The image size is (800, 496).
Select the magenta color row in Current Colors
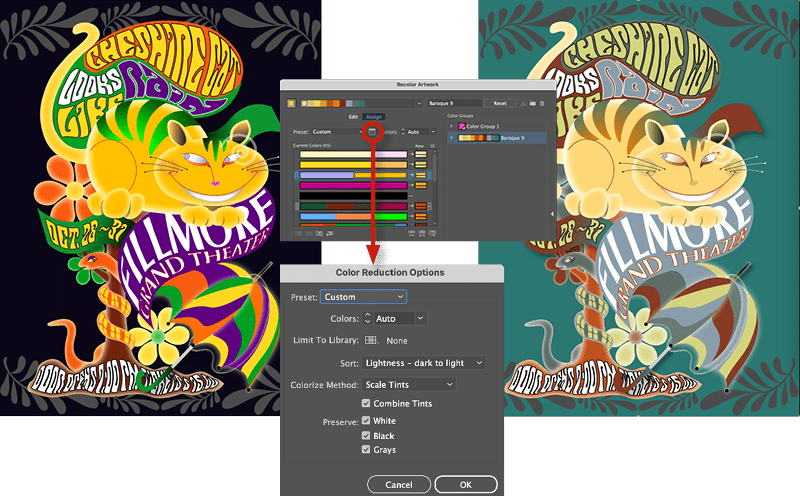click(x=352, y=186)
